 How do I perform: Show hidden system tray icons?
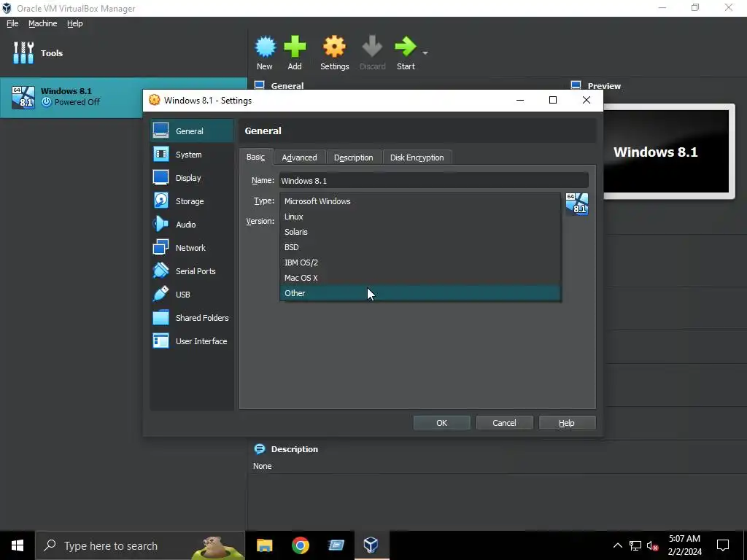pos(617,545)
